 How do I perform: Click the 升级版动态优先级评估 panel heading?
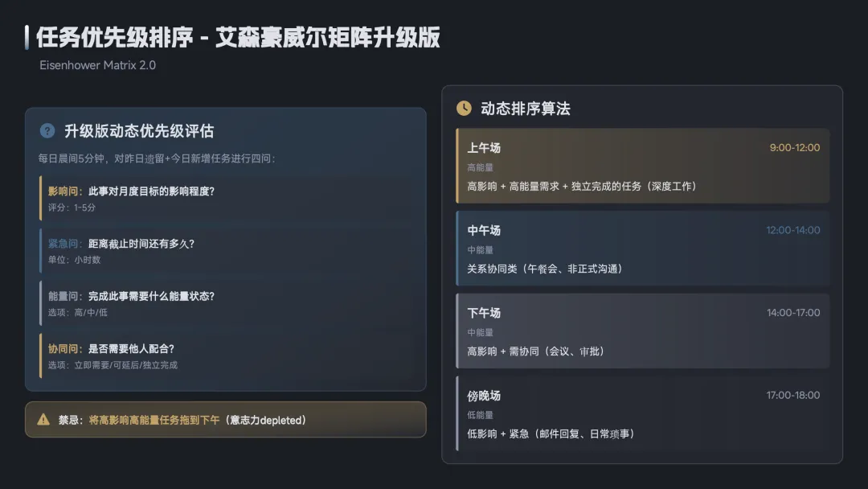pyautogui.click(x=139, y=131)
